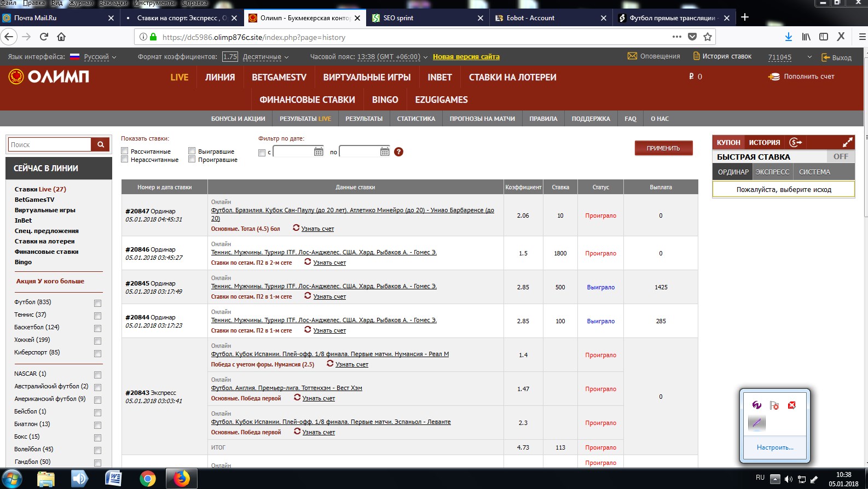Click the Olimp logo
The image size is (868, 489).
coord(49,77)
